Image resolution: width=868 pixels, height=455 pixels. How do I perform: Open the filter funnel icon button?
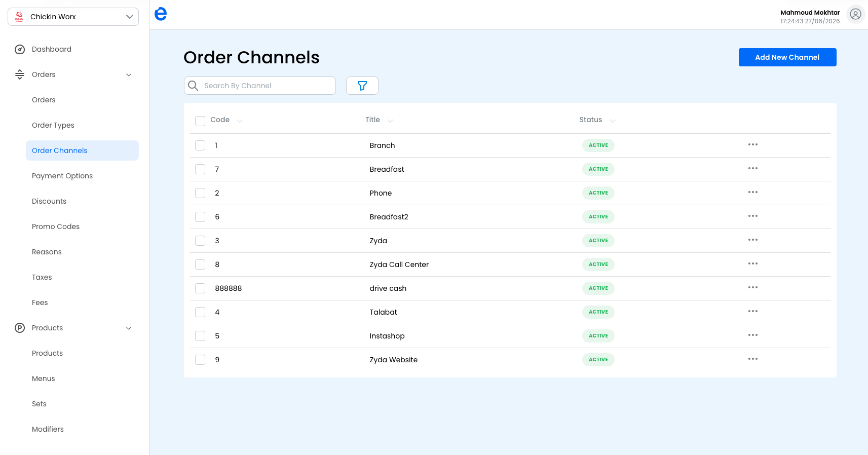point(362,86)
